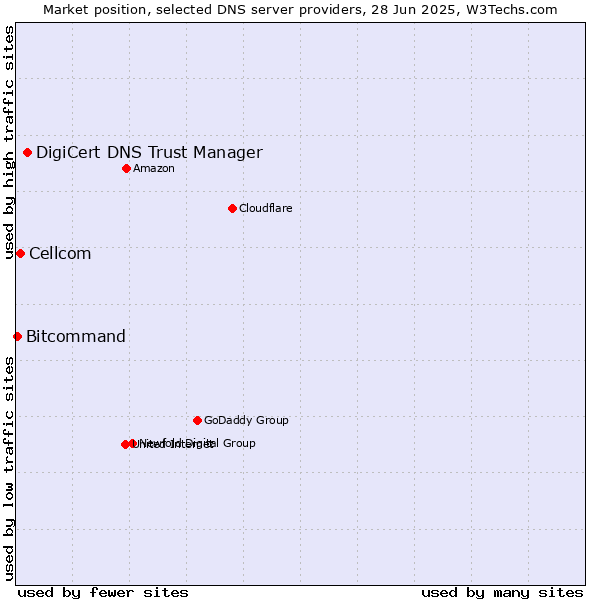
Task: Click the GoDaddy Group red data point
Action: pos(197,421)
